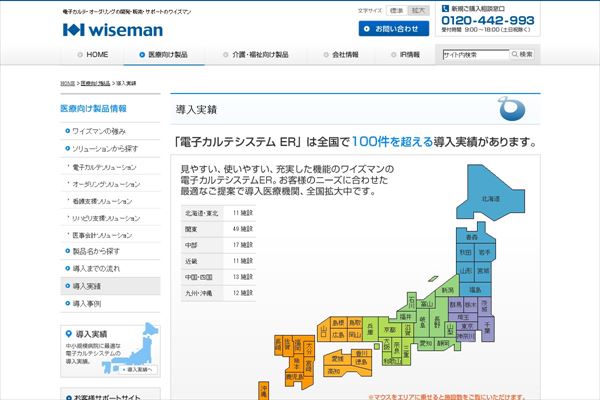Open リハビリ支援ソリューション sidebar item
The image size is (600, 400).
110,218
